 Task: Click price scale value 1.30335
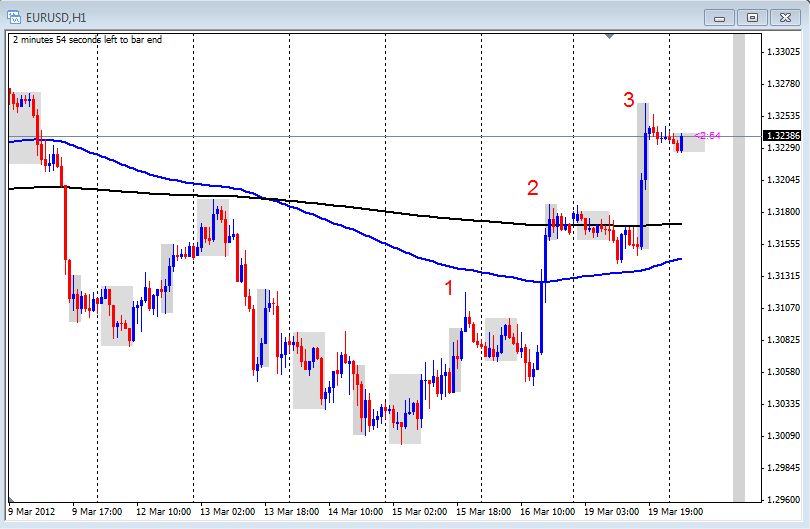click(x=783, y=404)
